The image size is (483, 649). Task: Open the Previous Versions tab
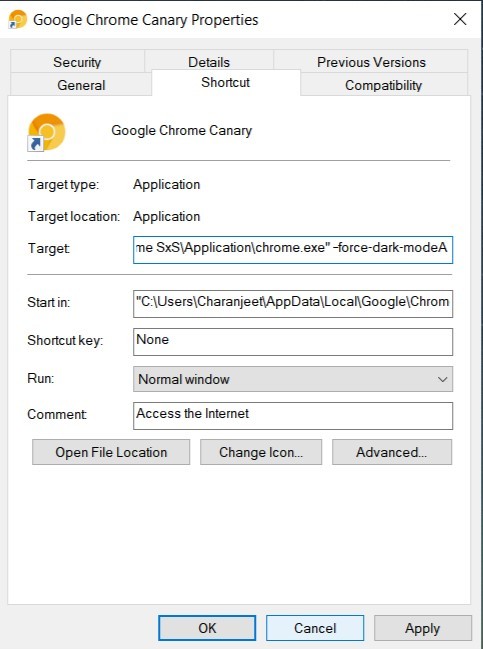click(371, 62)
